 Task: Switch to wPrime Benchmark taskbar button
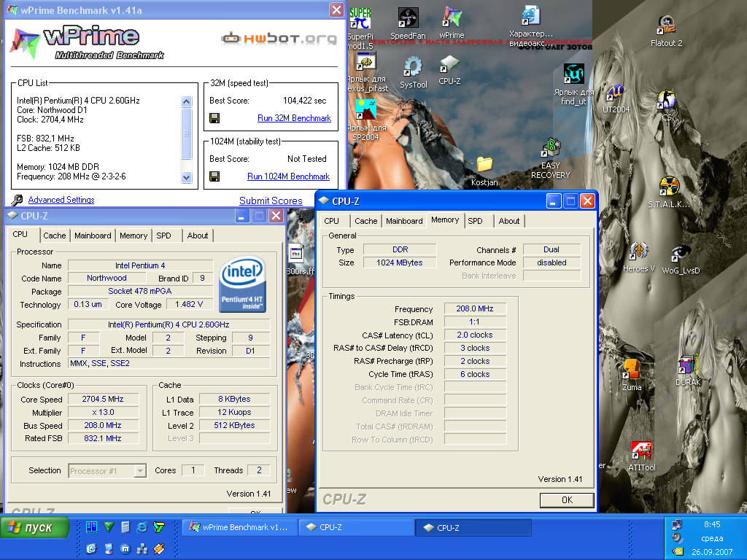[240, 528]
